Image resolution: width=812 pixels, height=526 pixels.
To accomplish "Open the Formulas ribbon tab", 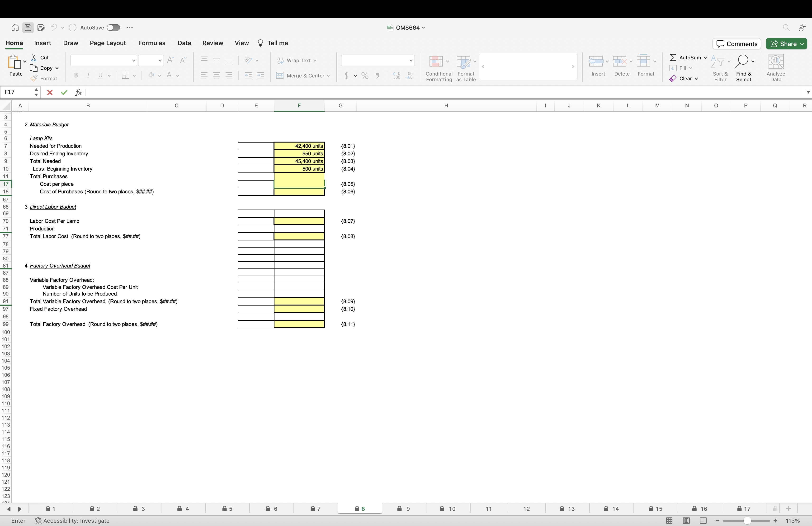I will (x=151, y=43).
